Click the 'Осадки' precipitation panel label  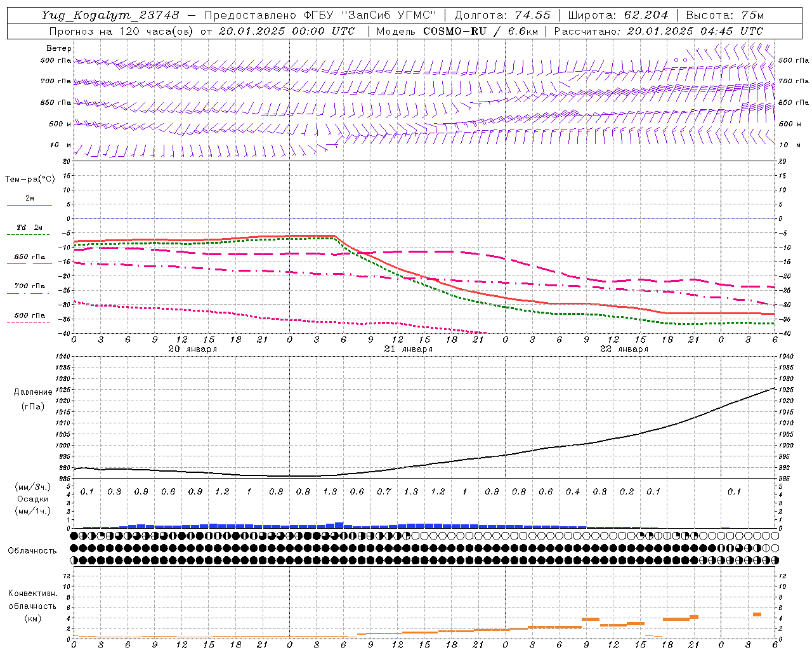(32, 500)
